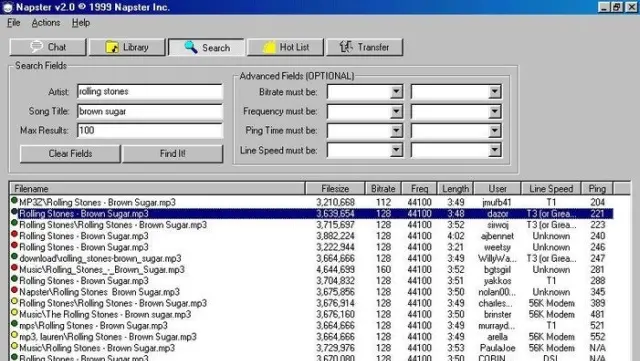Go to the Transfer tab
640x361 pixels.
coord(364,47)
